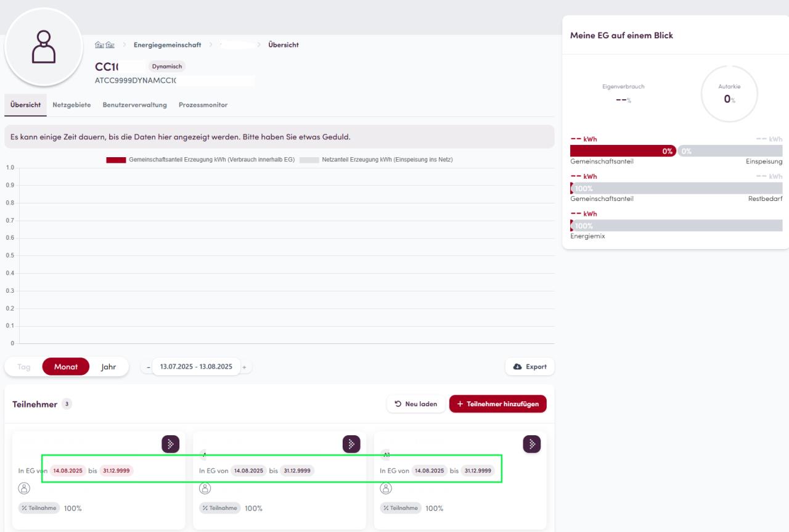Click the person icon in third participant card
The height and width of the screenshot is (532, 789).
pyautogui.click(x=386, y=488)
